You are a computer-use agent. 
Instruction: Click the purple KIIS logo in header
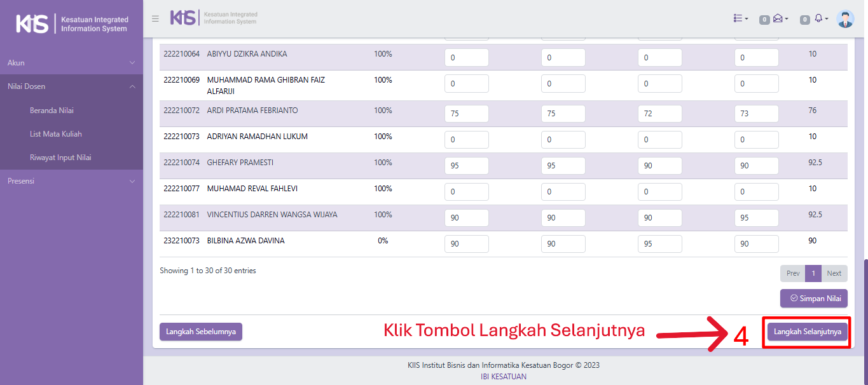[214, 18]
